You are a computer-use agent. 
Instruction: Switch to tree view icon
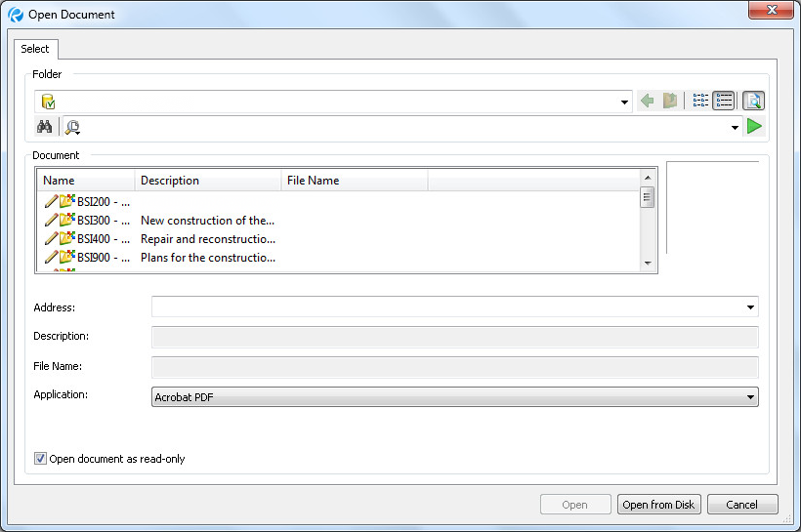pyautogui.click(x=700, y=101)
